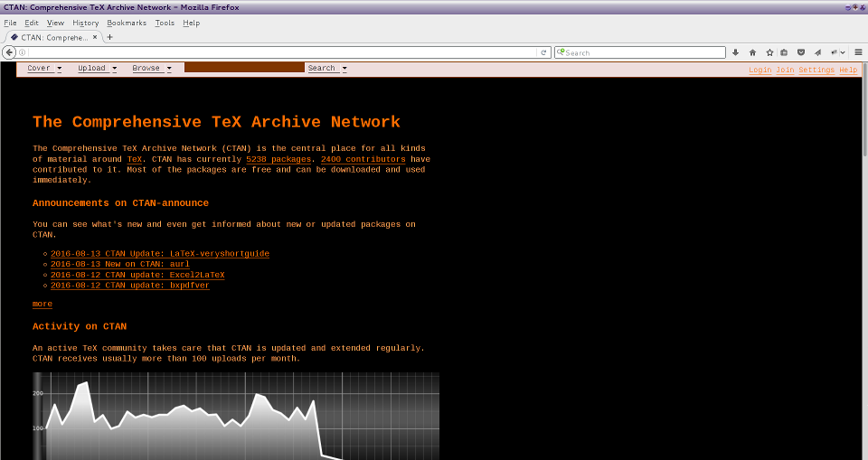Open announcement New on CTAN: aurl

[x=120, y=264]
